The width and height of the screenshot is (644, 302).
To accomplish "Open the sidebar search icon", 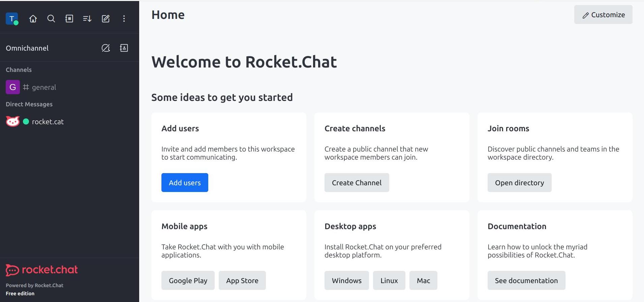I will 51,19.
